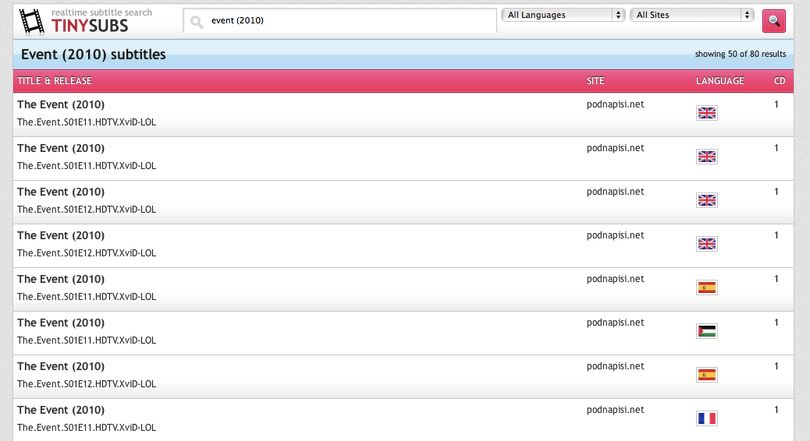The image size is (810, 441).
Task: Open the Palestinian-flag row's The Event title
Action: tap(60, 323)
